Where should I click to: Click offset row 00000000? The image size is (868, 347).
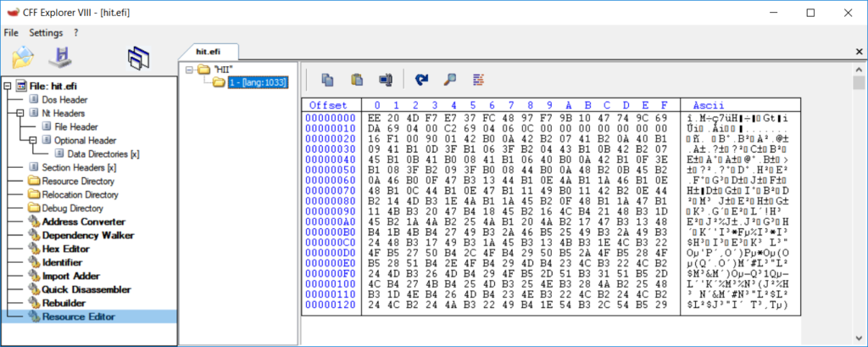tap(331, 118)
